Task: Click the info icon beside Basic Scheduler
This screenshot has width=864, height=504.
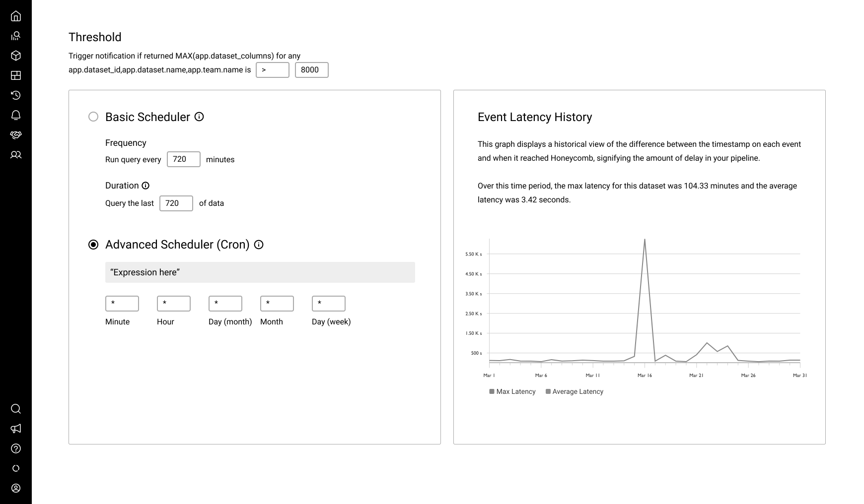Action: coord(199,117)
